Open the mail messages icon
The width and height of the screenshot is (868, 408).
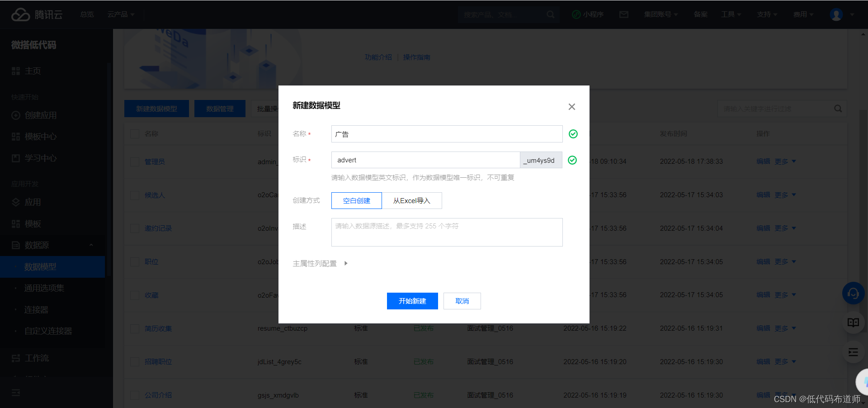tap(624, 14)
